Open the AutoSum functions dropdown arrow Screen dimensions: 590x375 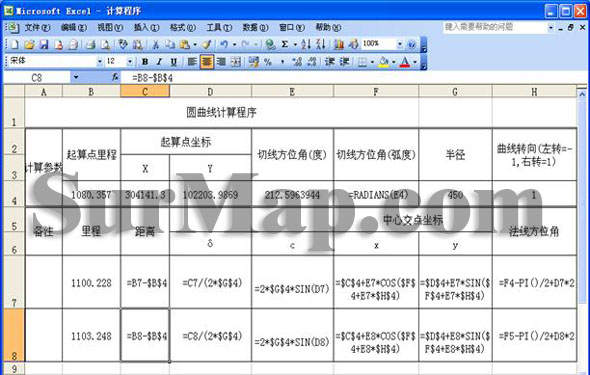(295, 44)
